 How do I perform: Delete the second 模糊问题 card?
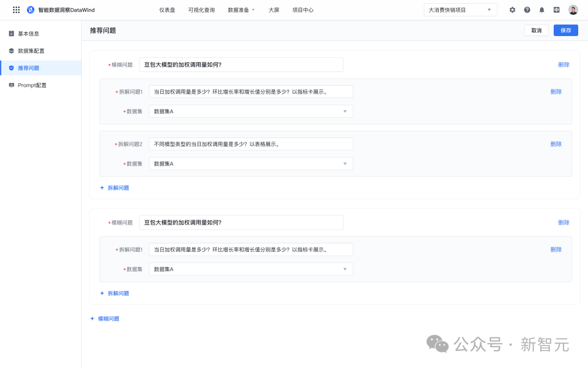tap(563, 222)
